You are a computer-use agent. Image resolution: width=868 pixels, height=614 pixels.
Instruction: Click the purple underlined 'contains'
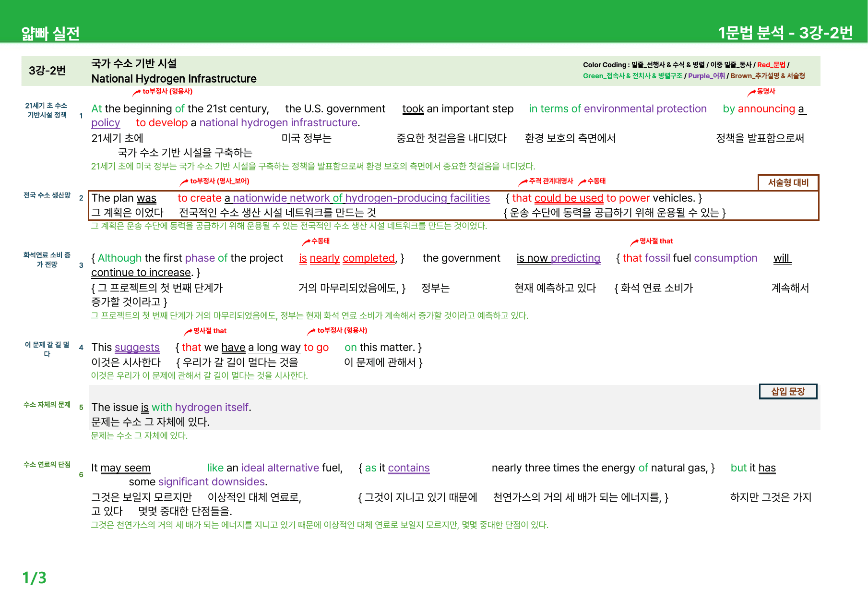409,468
